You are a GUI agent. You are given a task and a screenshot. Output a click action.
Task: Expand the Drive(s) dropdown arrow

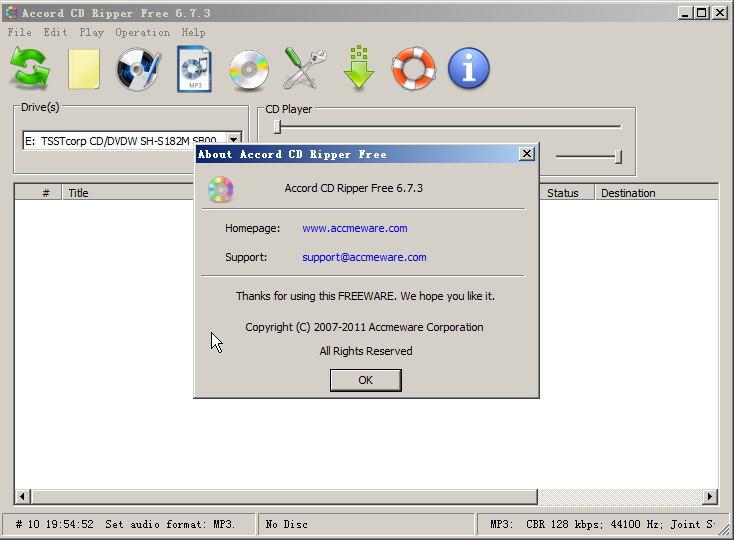coord(234,140)
